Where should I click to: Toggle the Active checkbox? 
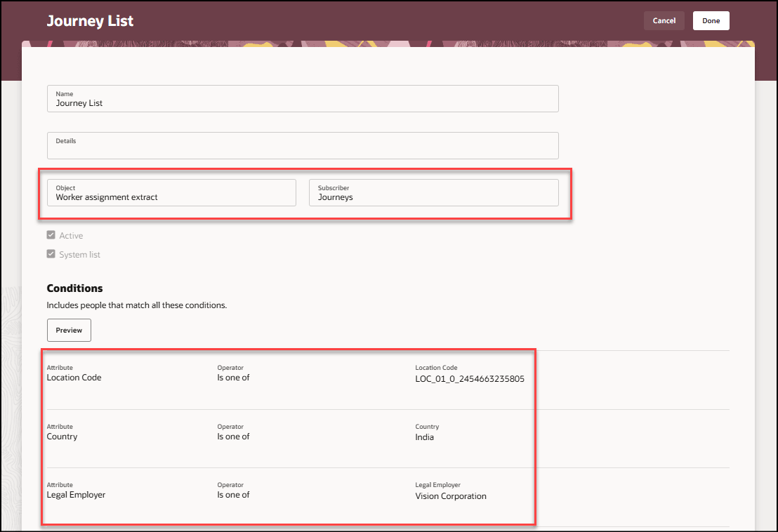pyautogui.click(x=51, y=235)
